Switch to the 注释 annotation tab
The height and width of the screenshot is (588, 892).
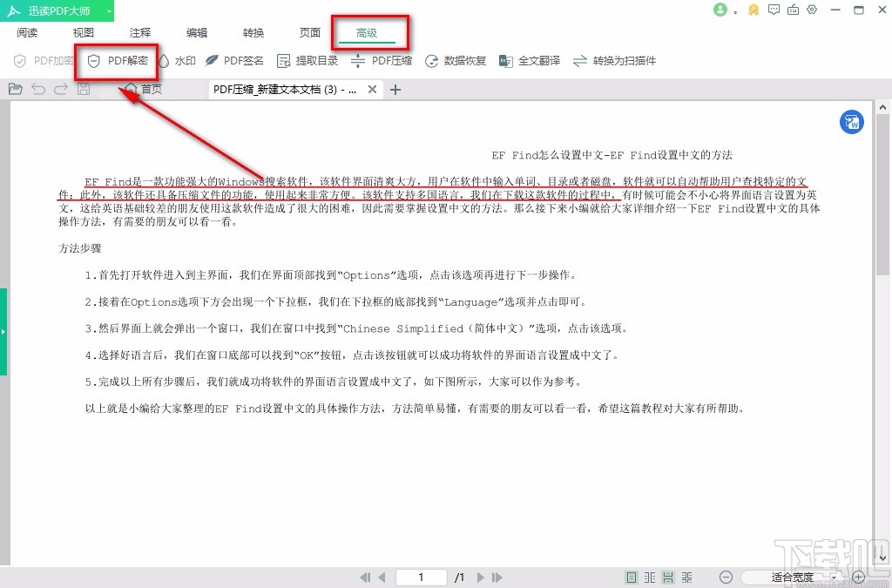[139, 32]
